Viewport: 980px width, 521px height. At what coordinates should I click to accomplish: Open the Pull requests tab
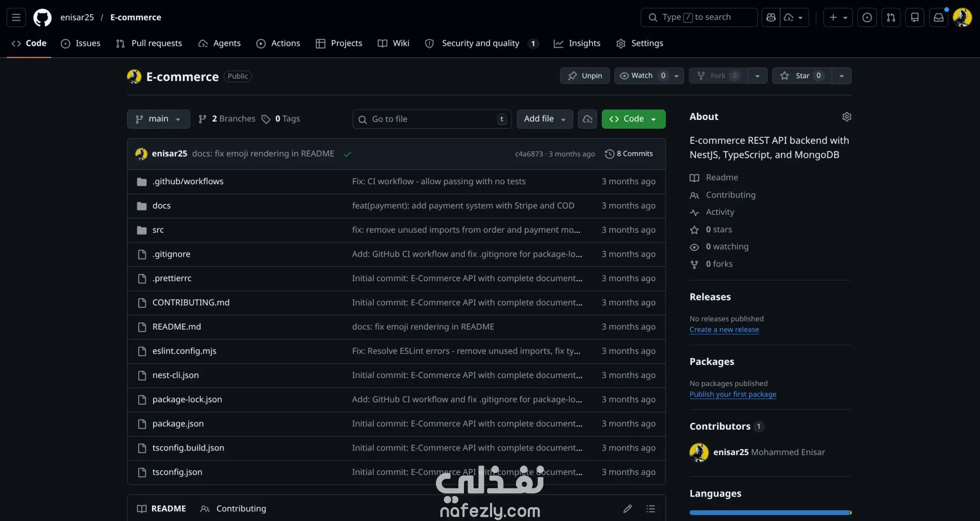(x=149, y=43)
